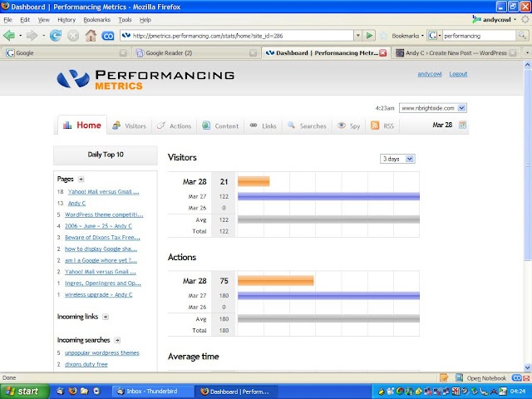Image resolution: width=532 pixels, height=399 pixels.
Task: Click the green Go arrow beside address bar
Action: pyautogui.click(x=369, y=35)
